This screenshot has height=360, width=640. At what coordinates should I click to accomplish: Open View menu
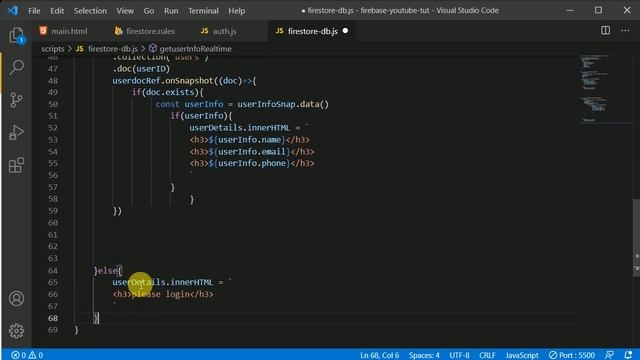(125, 11)
